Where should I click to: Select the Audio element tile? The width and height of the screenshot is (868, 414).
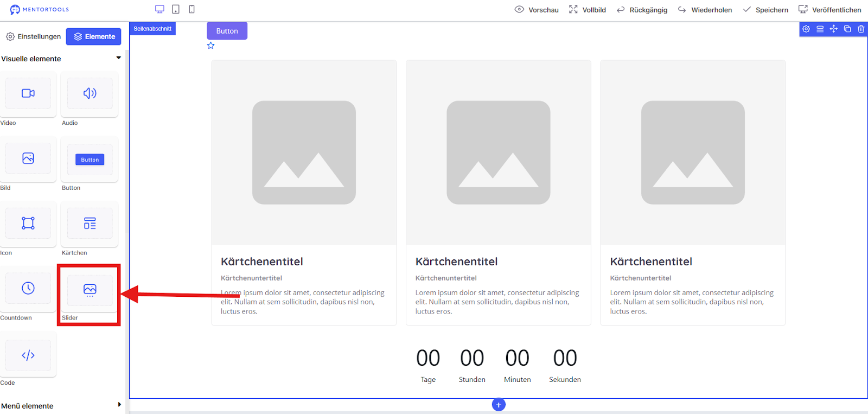coord(90,93)
